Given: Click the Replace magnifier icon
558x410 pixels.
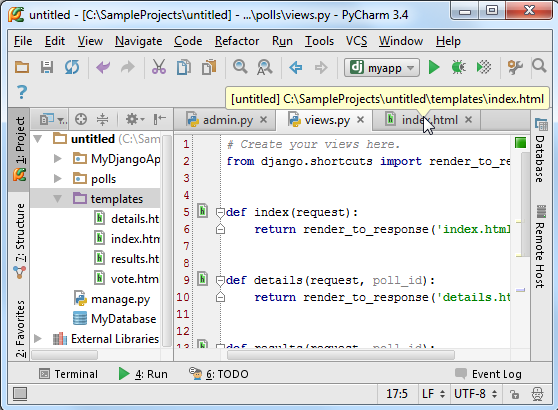Looking at the screenshot, I should [264, 67].
